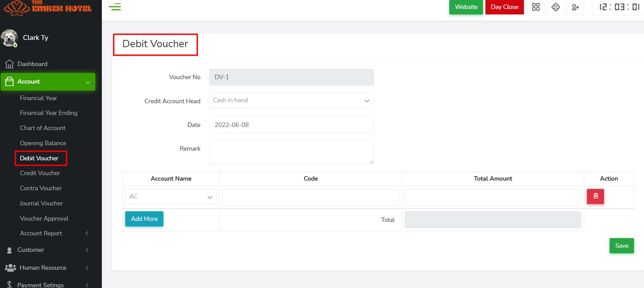Click the Dashboard home icon
Image resolution: width=644 pixels, height=288 pixels.
coord(10,64)
